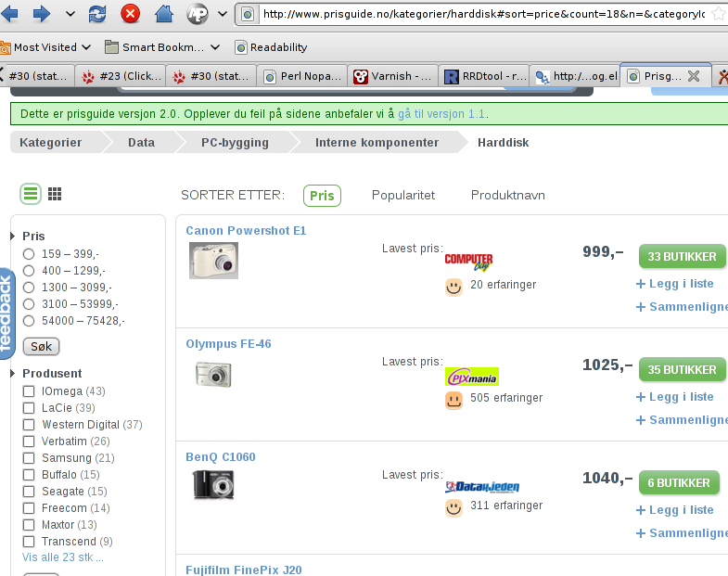Viewport: 728px width, 576px height.
Task: Check the Buffalo (15) filter
Action: point(29,475)
